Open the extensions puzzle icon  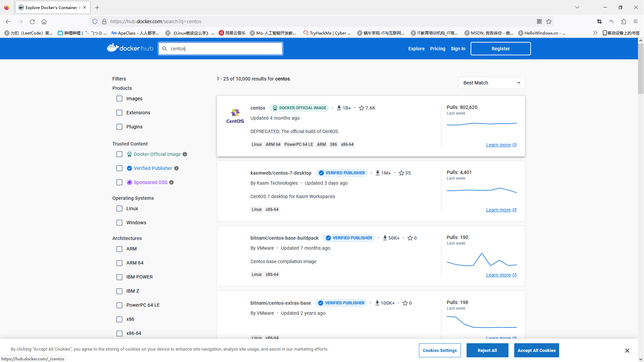tap(624, 21)
